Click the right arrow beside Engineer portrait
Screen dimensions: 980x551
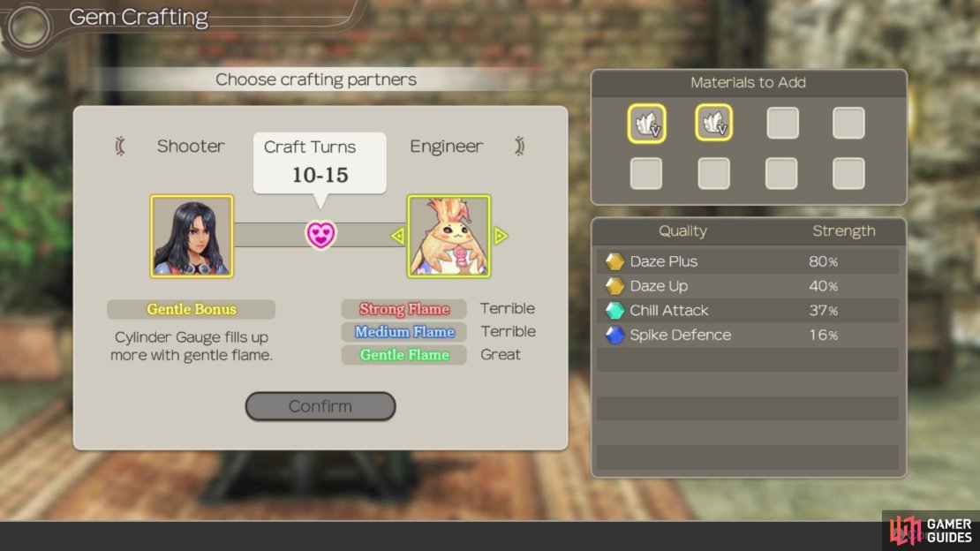501,236
